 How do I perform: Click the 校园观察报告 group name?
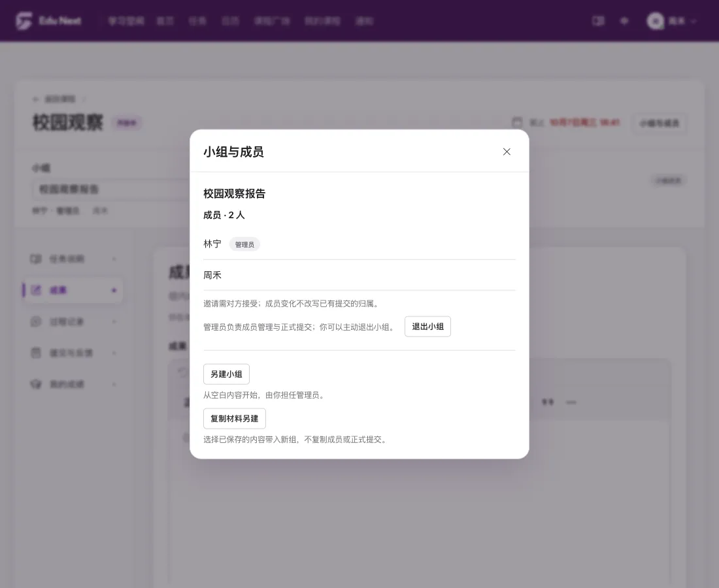point(234,194)
